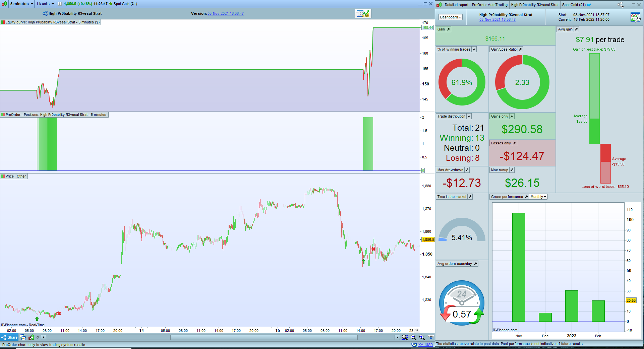Open the detailed report table icon
This screenshot has width=644, height=349.
[363, 13]
